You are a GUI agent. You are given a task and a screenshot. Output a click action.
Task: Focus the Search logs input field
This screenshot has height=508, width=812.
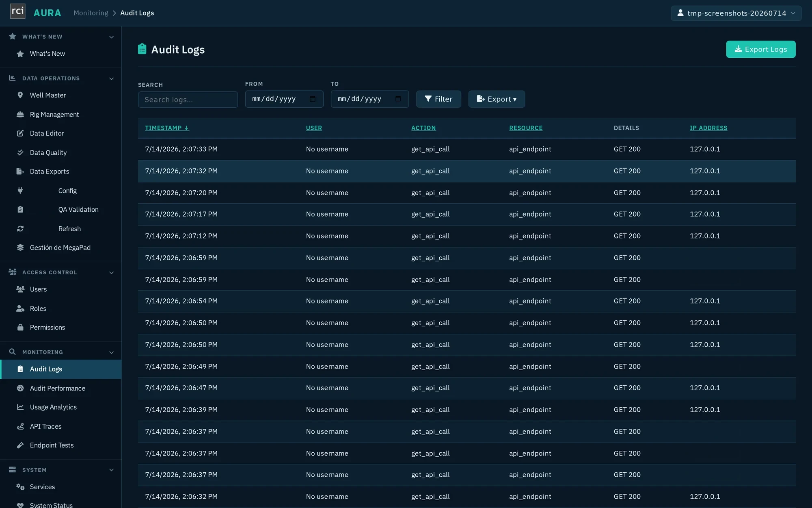click(x=188, y=100)
